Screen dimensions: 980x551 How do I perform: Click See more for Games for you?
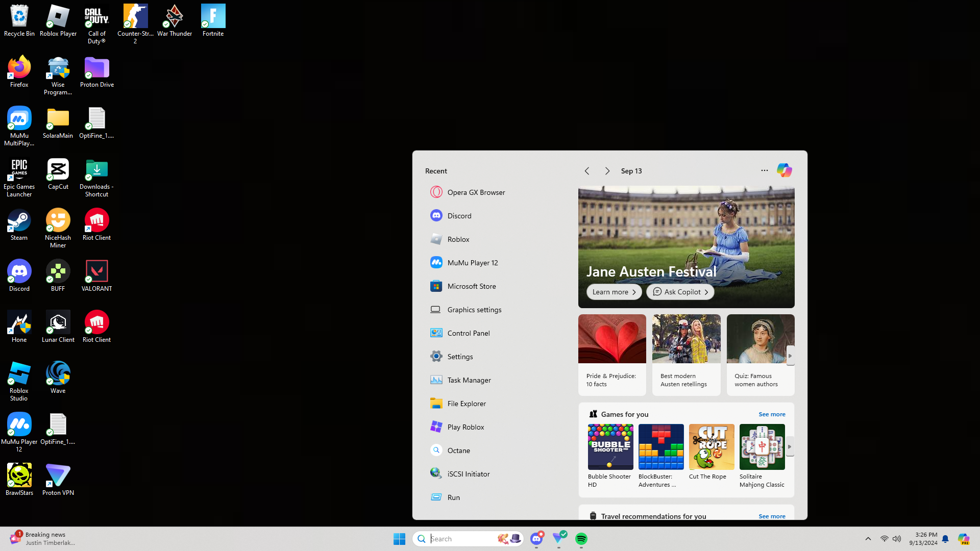772,414
